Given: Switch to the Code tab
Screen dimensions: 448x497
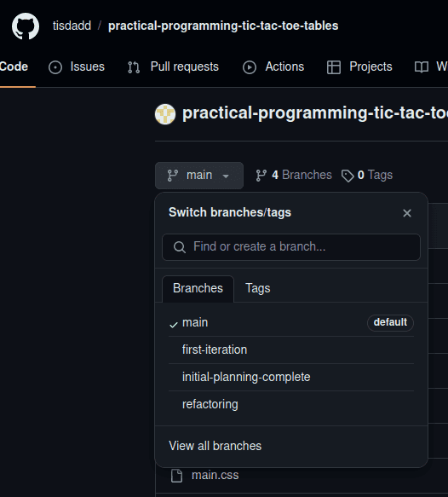Looking at the screenshot, I should tap(14, 66).
